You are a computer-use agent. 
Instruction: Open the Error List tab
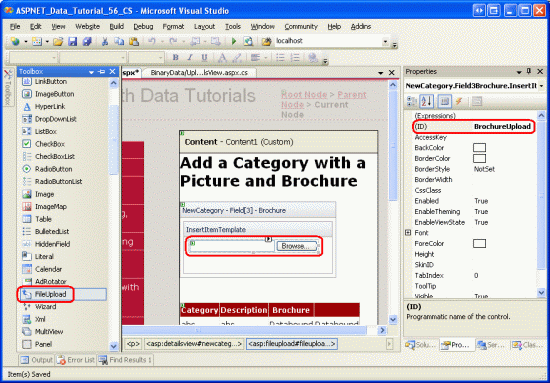pyautogui.click(x=76, y=360)
